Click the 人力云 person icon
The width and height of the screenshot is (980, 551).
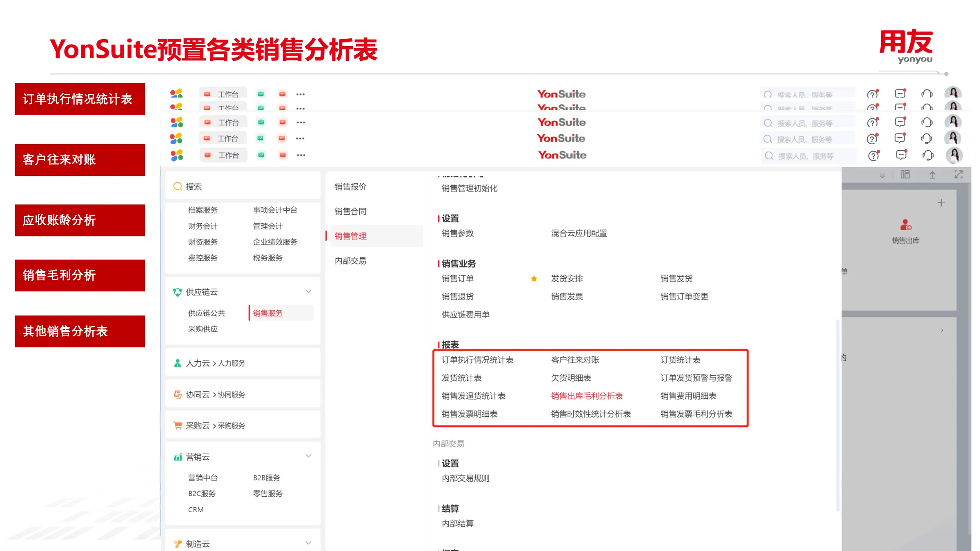(x=178, y=363)
